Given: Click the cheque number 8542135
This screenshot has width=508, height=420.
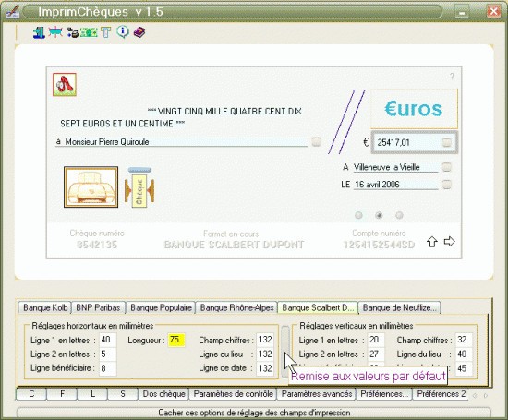Looking at the screenshot, I should point(97,245).
